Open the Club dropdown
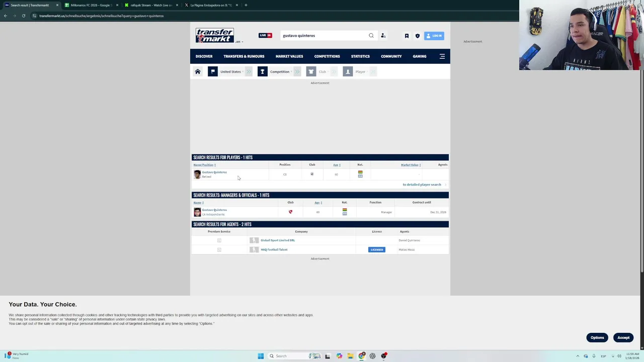Screen dimensions: 644x362 pos(323,71)
